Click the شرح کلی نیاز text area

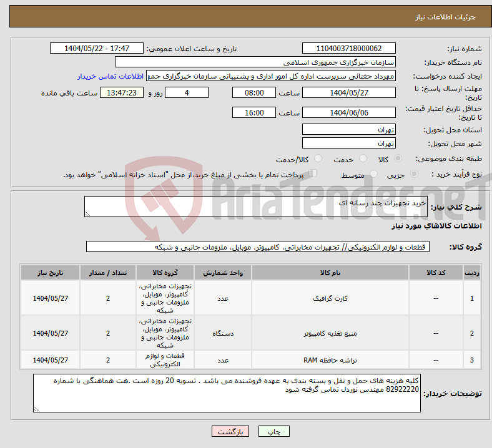[x=256, y=207]
